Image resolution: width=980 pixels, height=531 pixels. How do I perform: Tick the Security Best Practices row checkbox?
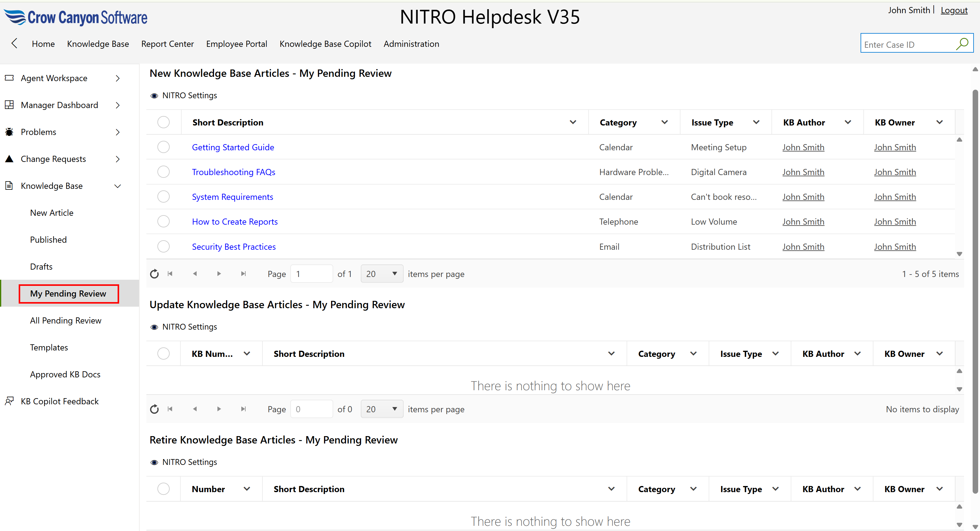pyautogui.click(x=164, y=246)
